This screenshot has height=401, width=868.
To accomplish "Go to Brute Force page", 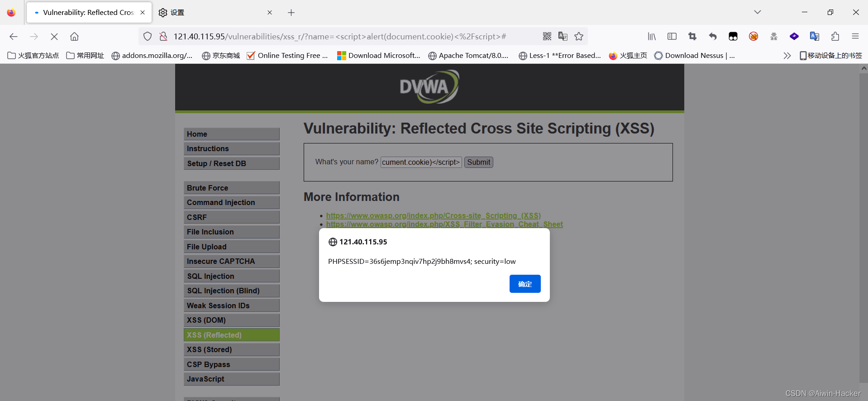I will (232, 188).
